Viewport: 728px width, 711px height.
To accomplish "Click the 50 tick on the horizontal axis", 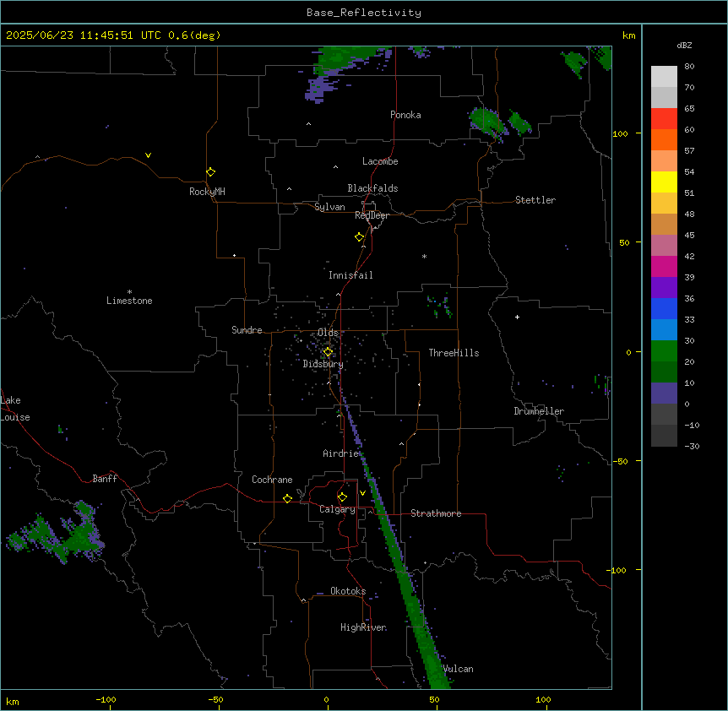I will click(x=434, y=699).
